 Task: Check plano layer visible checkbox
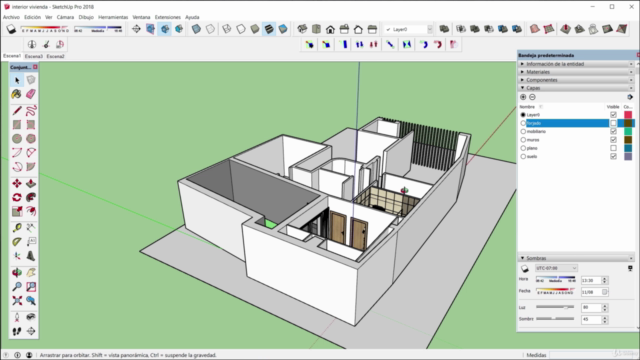point(613,148)
